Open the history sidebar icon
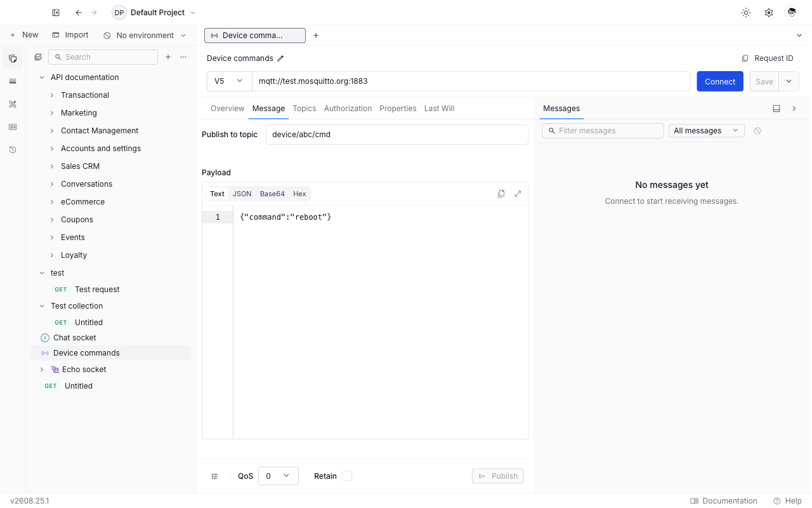812x508 pixels. point(13,150)
